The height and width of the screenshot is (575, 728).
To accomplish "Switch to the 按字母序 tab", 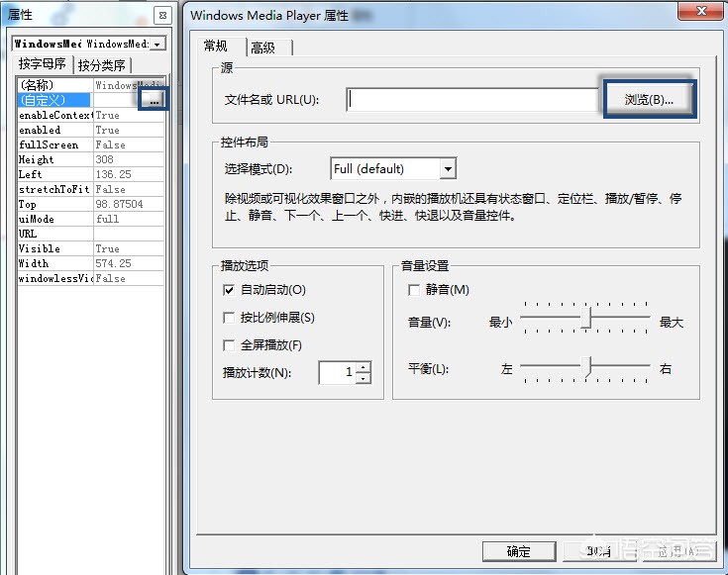I will (42, 63).
